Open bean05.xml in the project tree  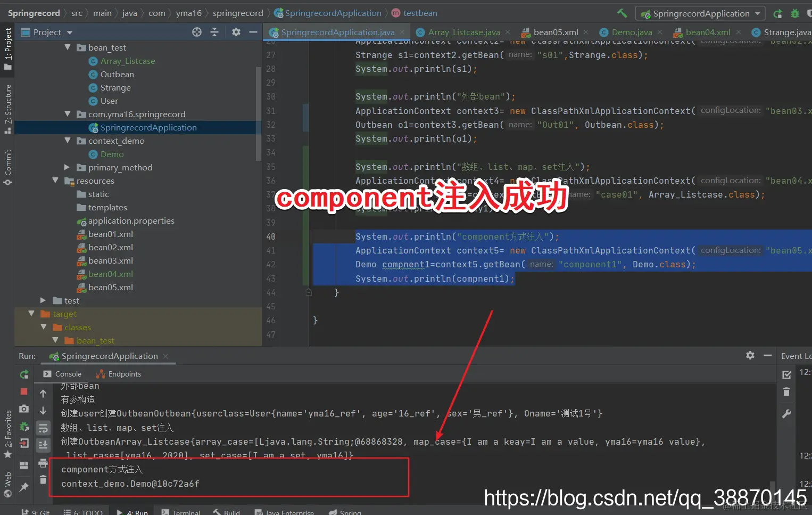(110, 287)
